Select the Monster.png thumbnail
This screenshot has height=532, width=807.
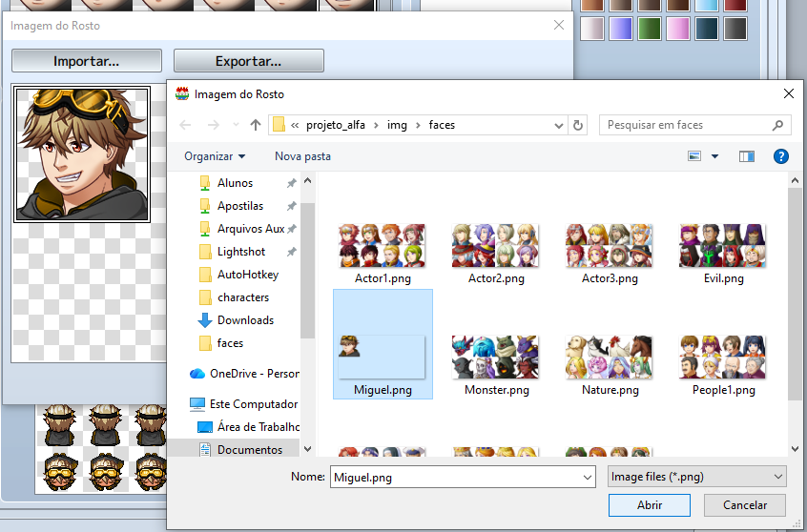coord(495,358)
